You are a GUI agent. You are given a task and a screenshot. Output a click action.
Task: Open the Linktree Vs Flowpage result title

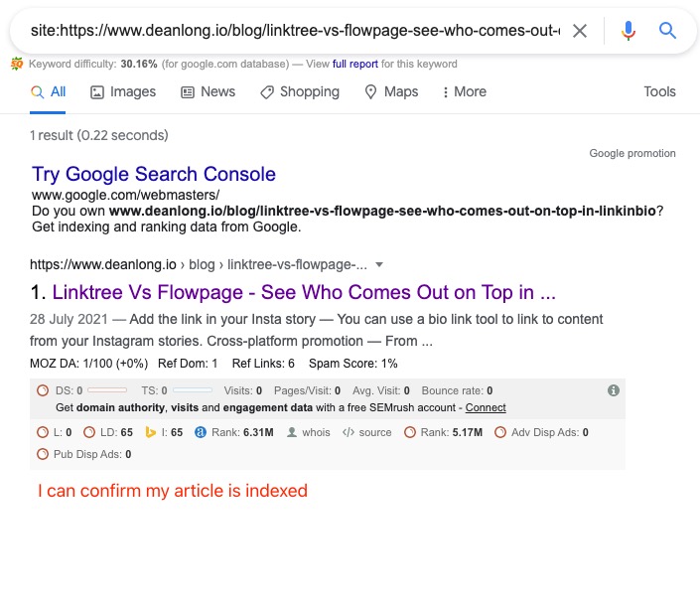click(x=303, y=293)
